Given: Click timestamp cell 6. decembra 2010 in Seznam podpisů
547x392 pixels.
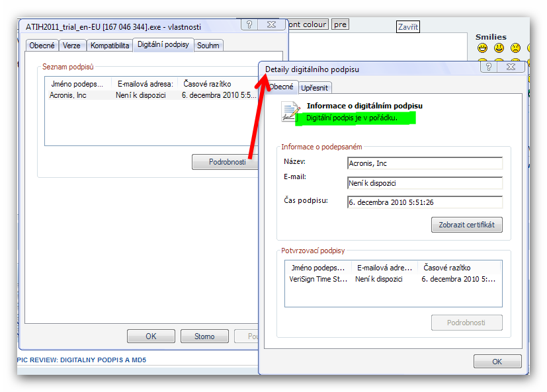Looking at the screenshot, I should (219, 95).
